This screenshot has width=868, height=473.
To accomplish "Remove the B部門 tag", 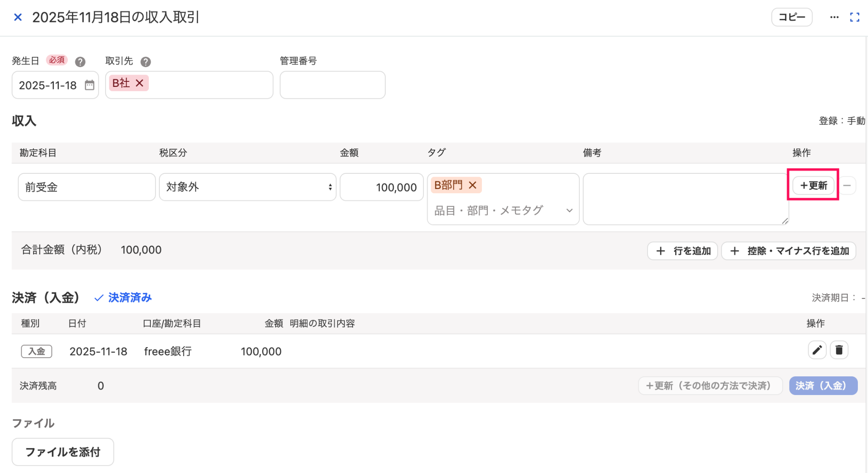I will [473, 185].
